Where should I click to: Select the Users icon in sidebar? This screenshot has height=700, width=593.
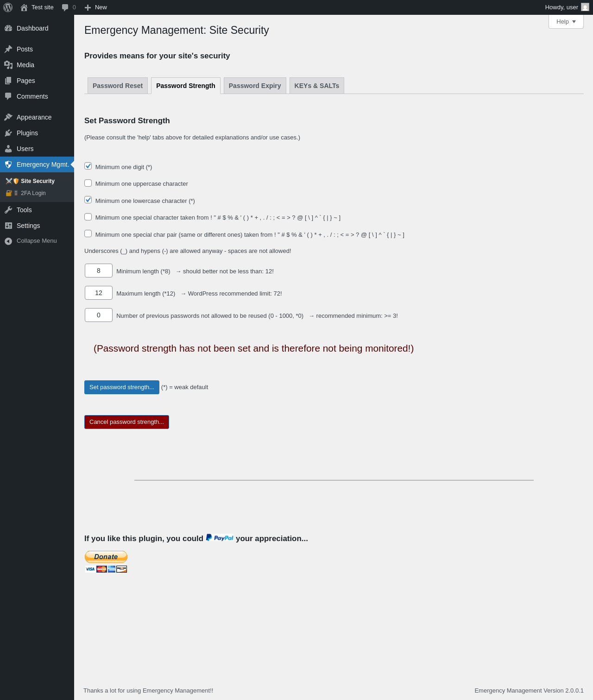point(8,149)
